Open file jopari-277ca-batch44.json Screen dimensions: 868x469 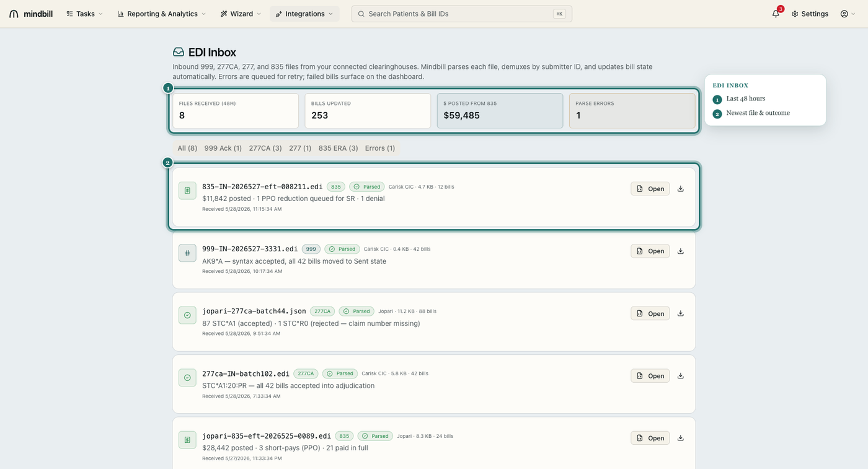pyautogui.click(x=650, y=313)
